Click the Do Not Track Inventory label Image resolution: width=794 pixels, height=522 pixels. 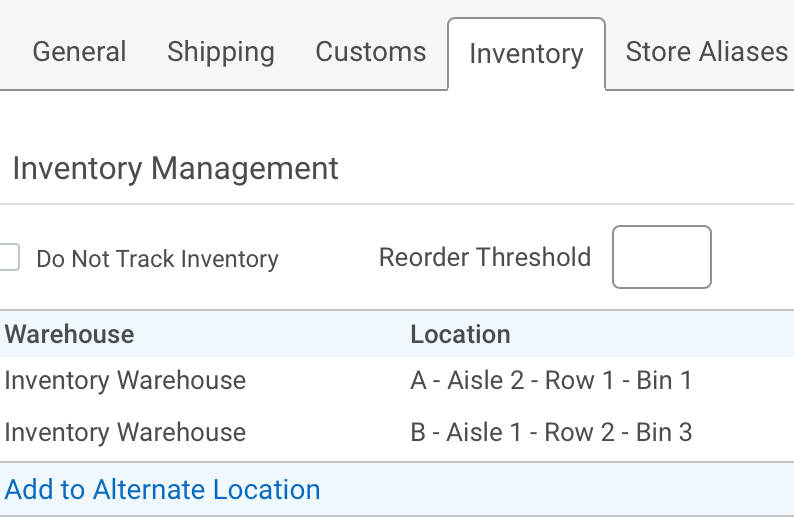point(157,260)
